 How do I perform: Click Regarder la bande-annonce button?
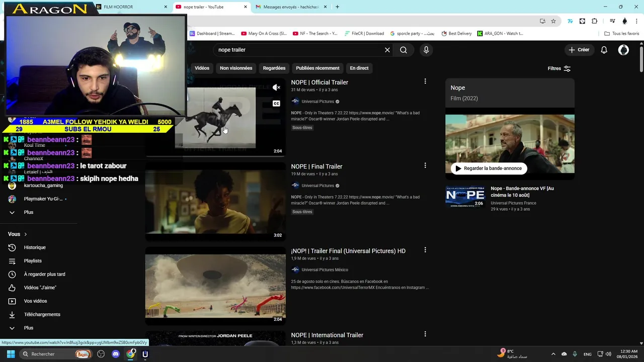click(x=489, y=168)
